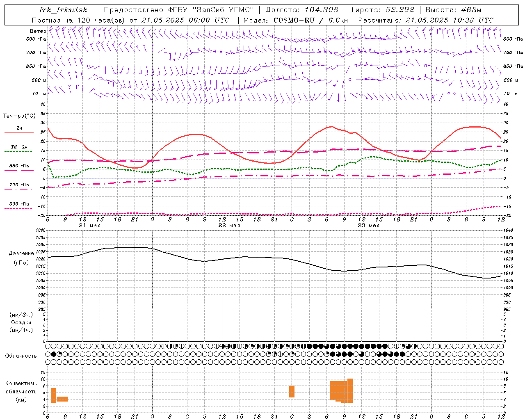The image size is (525, 420).
Task: Click the Облачность panel label
Action: point(21,356)
